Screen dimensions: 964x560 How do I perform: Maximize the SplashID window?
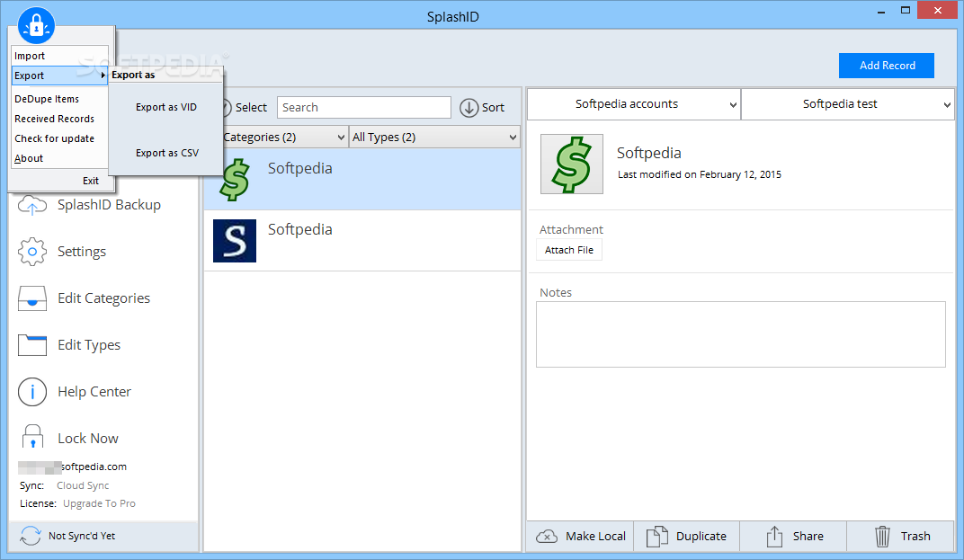[x=905, y=11]
